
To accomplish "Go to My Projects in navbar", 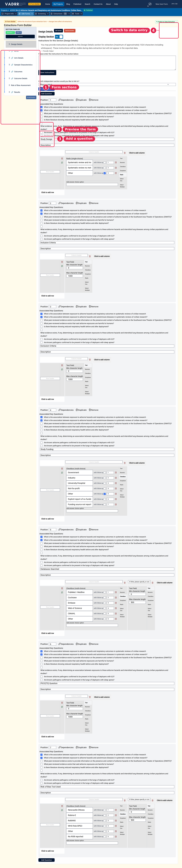I will tap(58, 4).
